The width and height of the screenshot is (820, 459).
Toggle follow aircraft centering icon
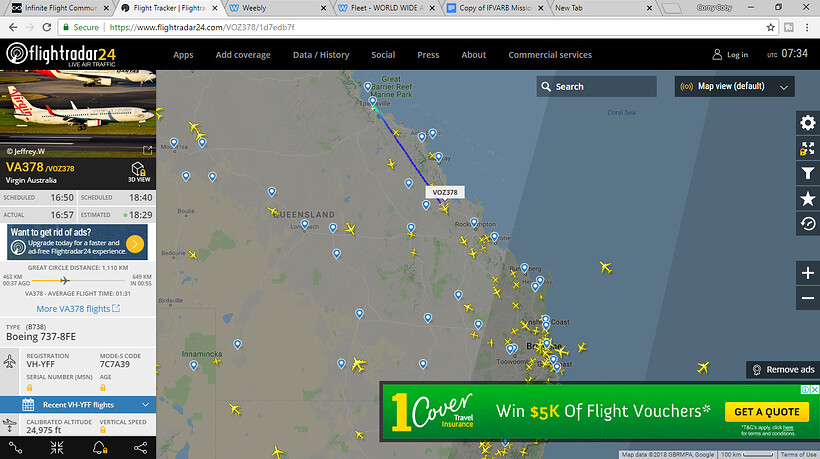click(57, 447)
